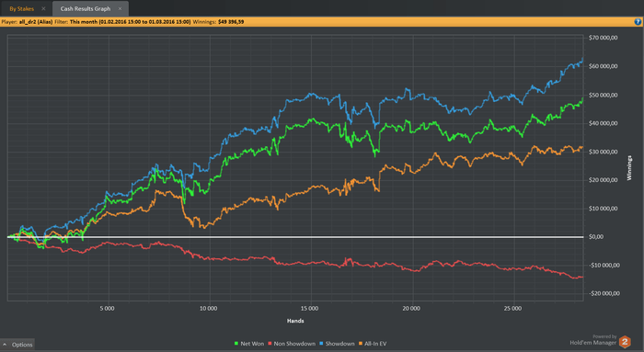Viewport: 644px width, 352px height.
Task: Click the $0,00 axis label
Action: pyautogui.click(x=596, y=237)
